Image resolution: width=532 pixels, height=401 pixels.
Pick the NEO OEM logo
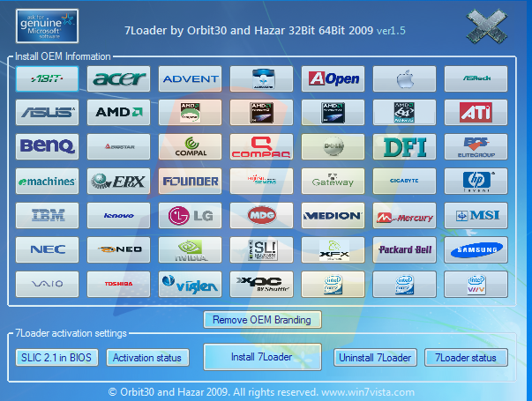point(118,249)
